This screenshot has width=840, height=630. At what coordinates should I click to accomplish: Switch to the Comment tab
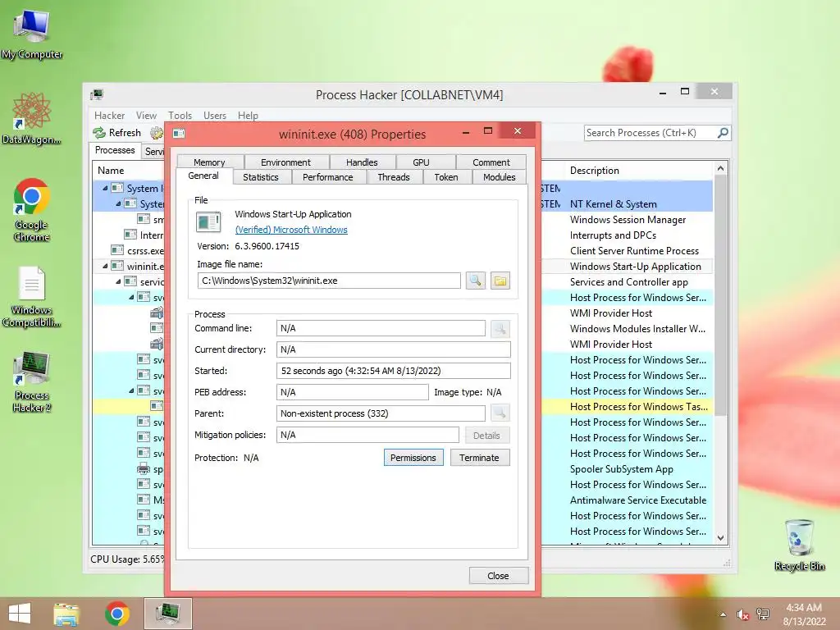tap(491, 162)
